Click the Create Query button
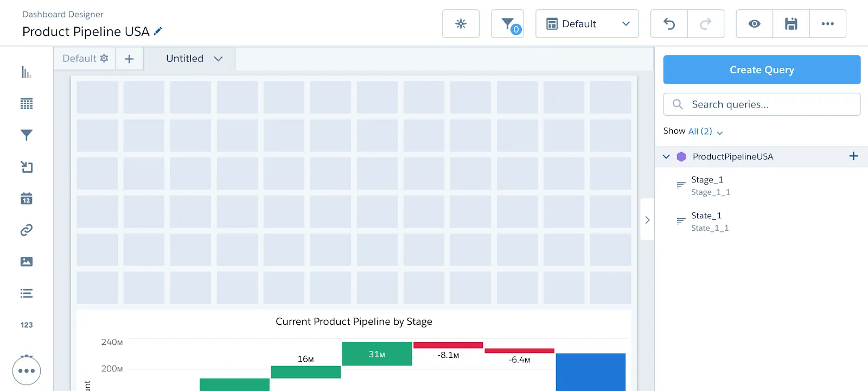Screen dimensions: 868x391 [762, 70]
